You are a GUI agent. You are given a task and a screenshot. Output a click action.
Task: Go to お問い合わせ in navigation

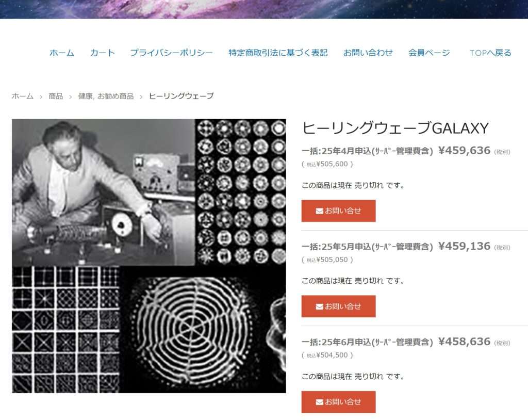click(368, 53)
